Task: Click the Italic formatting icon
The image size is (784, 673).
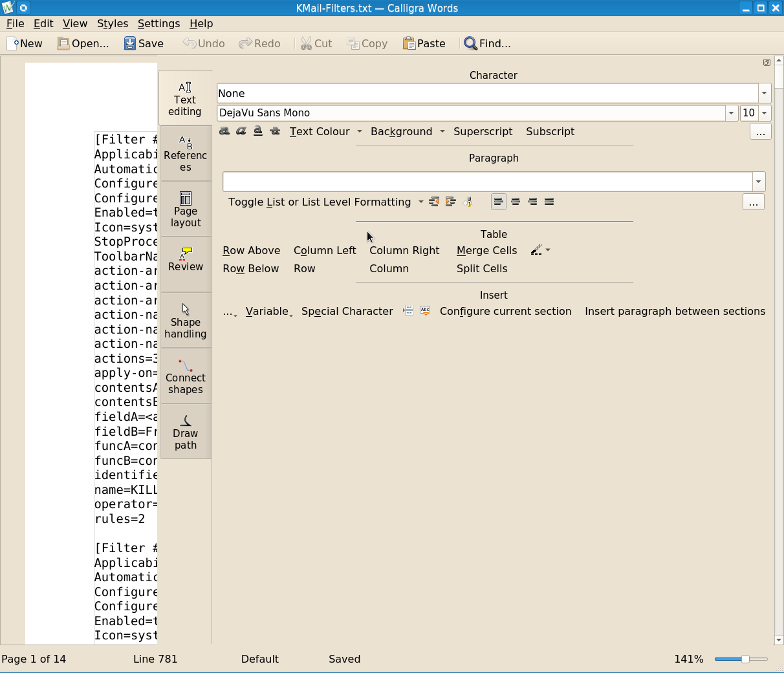Action: pyautogui.click(x=241, y=131)
